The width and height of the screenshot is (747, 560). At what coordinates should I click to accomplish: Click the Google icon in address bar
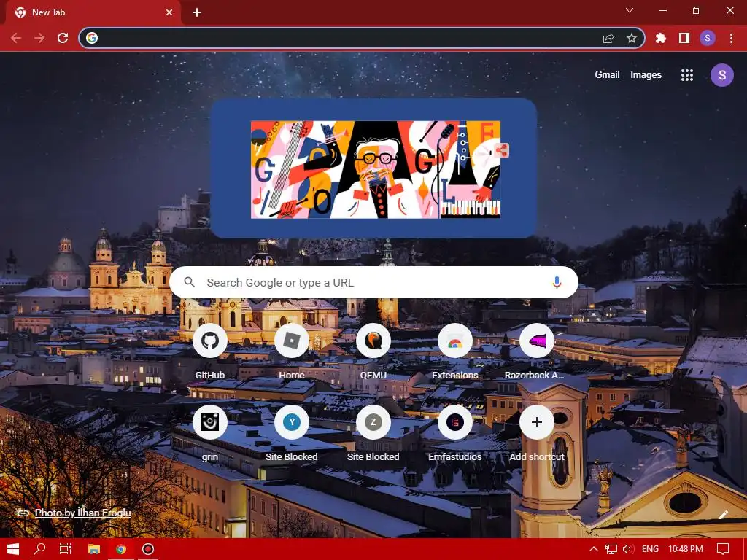pos(92,38)
